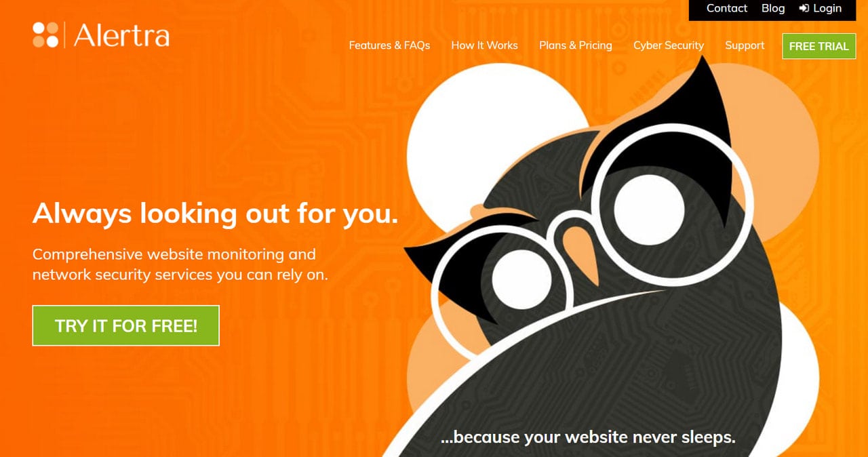
Task: Open Features & FAQs menu
Action: click(389, 45)
